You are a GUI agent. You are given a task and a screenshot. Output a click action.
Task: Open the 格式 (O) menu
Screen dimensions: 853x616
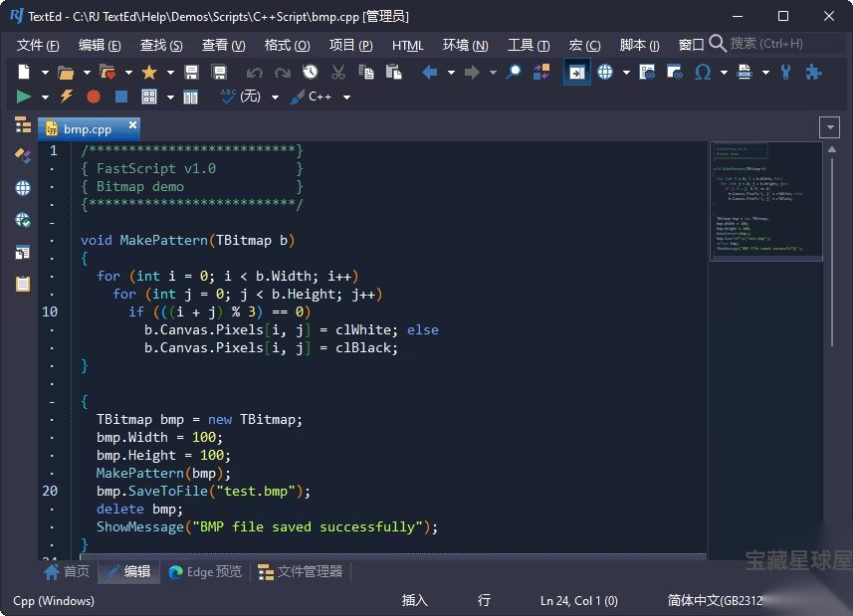287,45
